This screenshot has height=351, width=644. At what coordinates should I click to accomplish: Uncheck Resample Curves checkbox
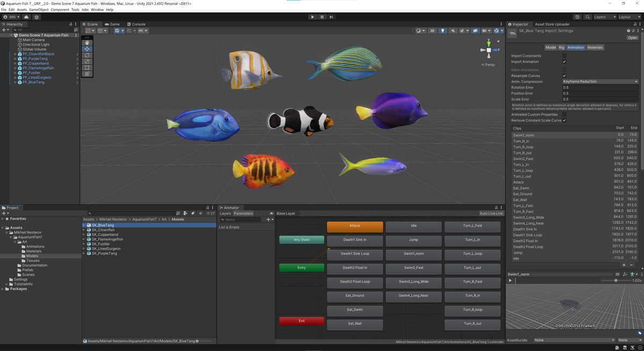tap(564, 76)
